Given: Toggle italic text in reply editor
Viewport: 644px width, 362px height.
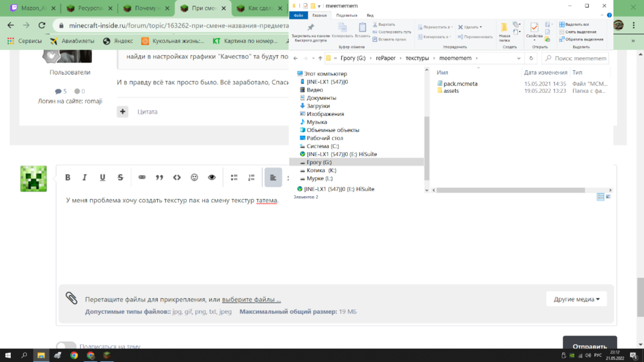Looking at the screenshot, I should (84, 178).
